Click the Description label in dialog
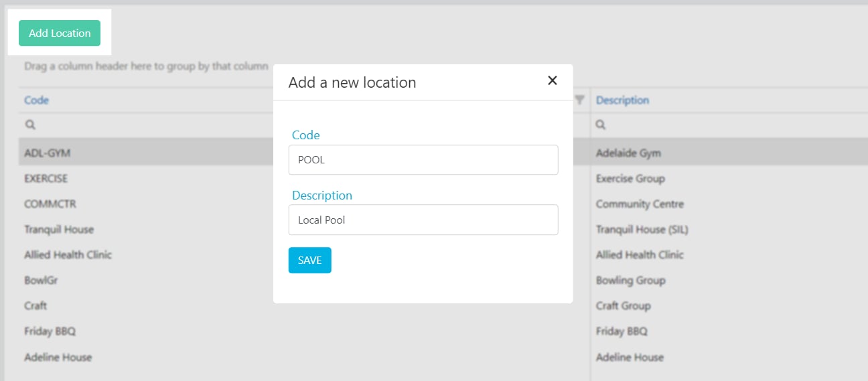The image size is (868, 381). click(322, 196)
